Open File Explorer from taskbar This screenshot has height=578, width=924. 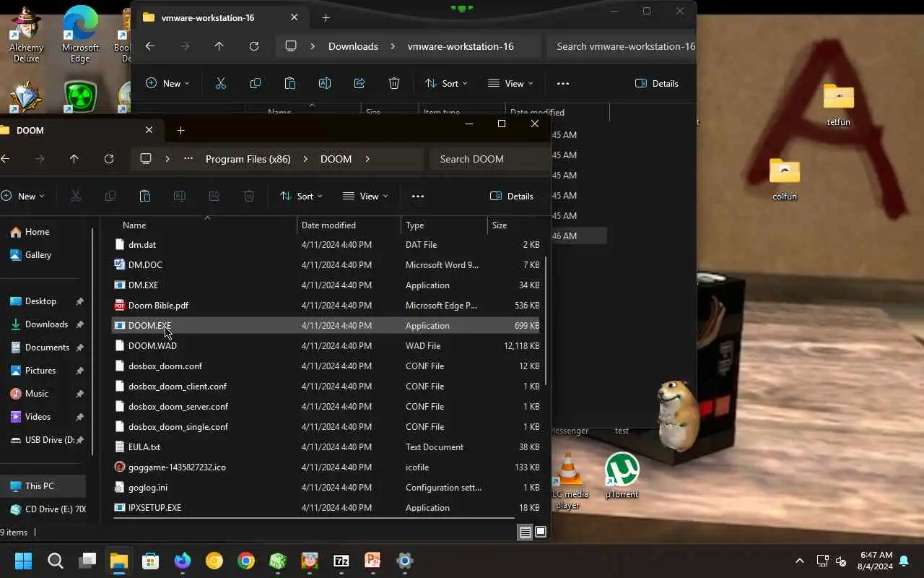coord(119,561)
